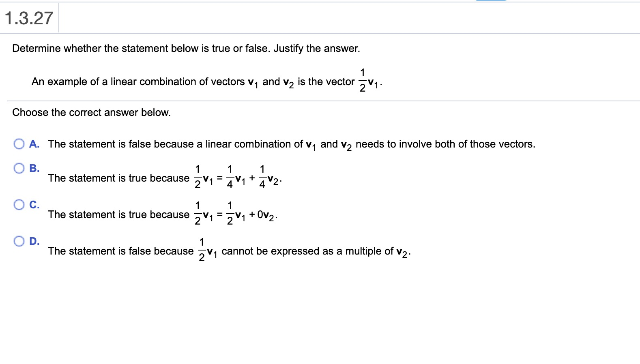
Task: Click the divider line below the statement
Action: 320,100
